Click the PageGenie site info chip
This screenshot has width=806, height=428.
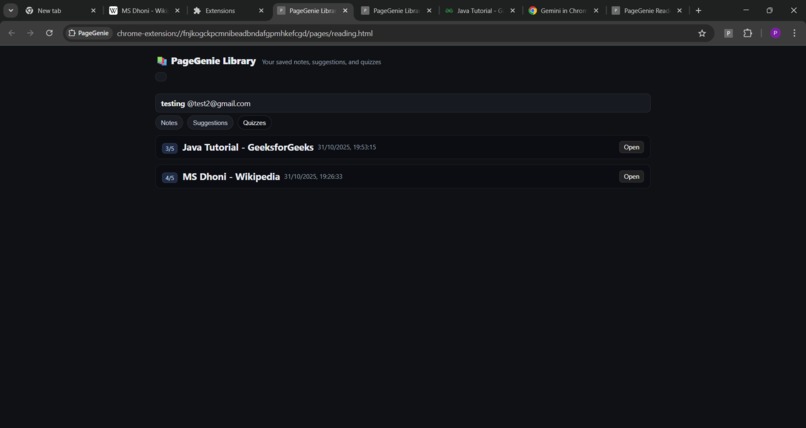pyautogui.click(x=88, y=33)
